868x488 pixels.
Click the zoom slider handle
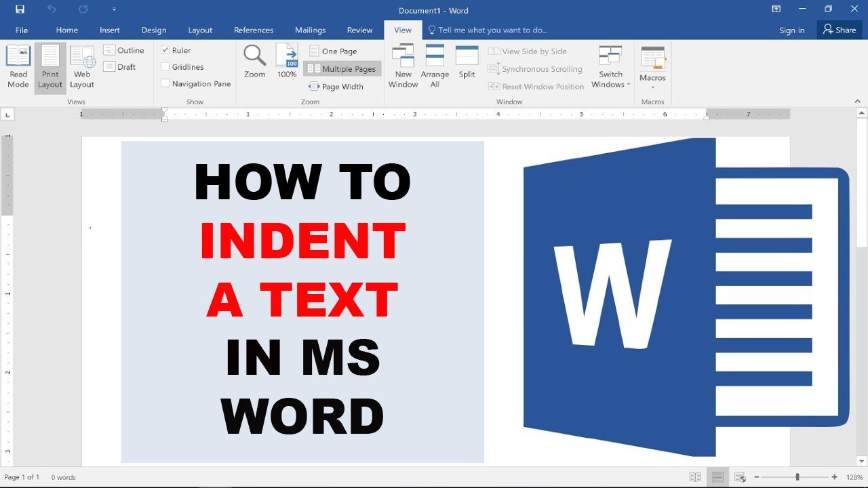pos(797,477)
